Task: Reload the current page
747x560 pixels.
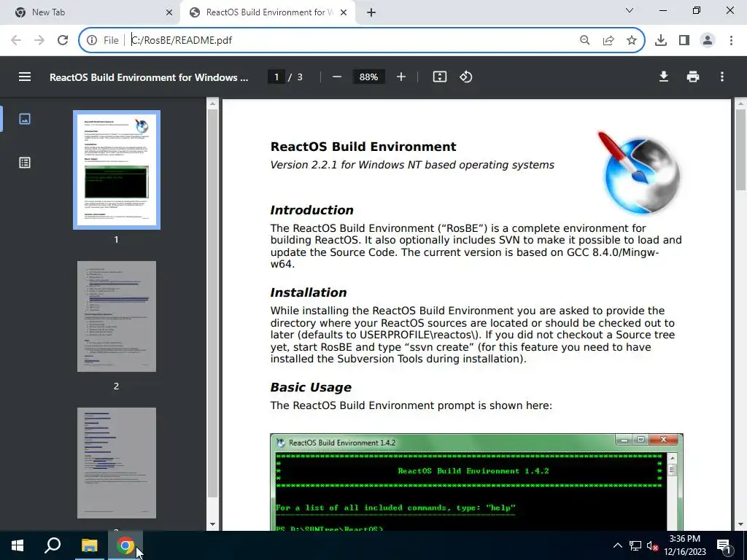Action: tap(63, 40)
